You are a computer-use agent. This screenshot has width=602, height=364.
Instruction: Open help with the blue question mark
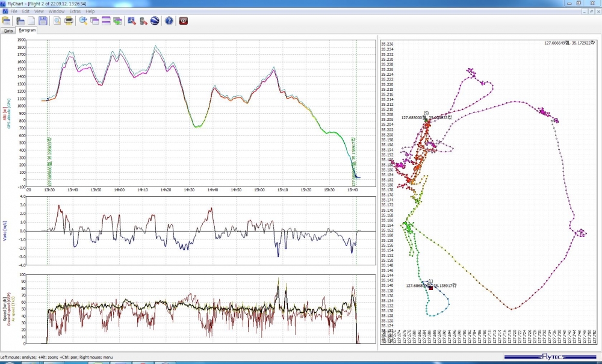click(169, 20)
